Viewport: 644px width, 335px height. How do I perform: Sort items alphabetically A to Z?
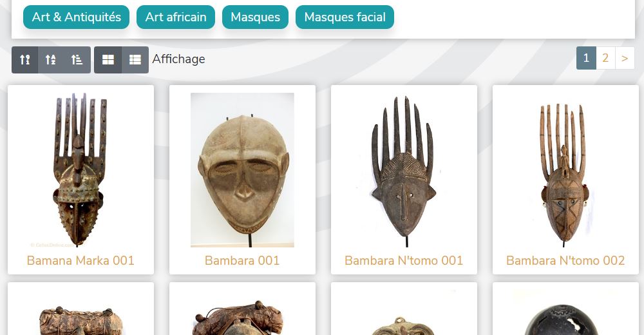point(50,60)
